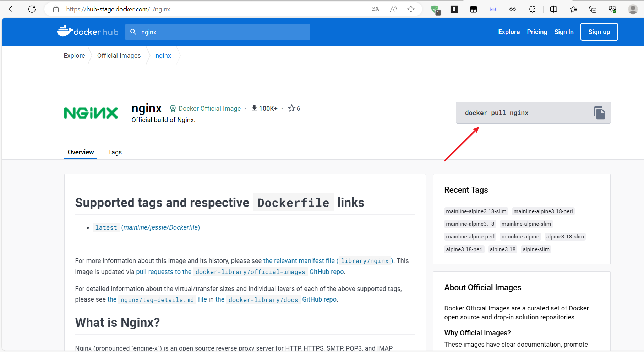This screenshot has width=644, height=352.
Task: Open nginx/tag-details.md link
Action: 157,300
